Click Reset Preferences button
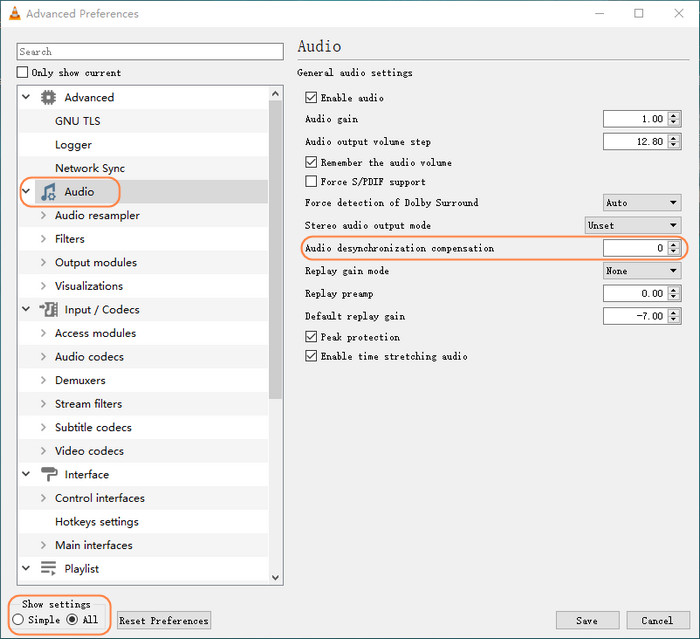The width and height of the screenshot is (700, 639). click(164, 620)
